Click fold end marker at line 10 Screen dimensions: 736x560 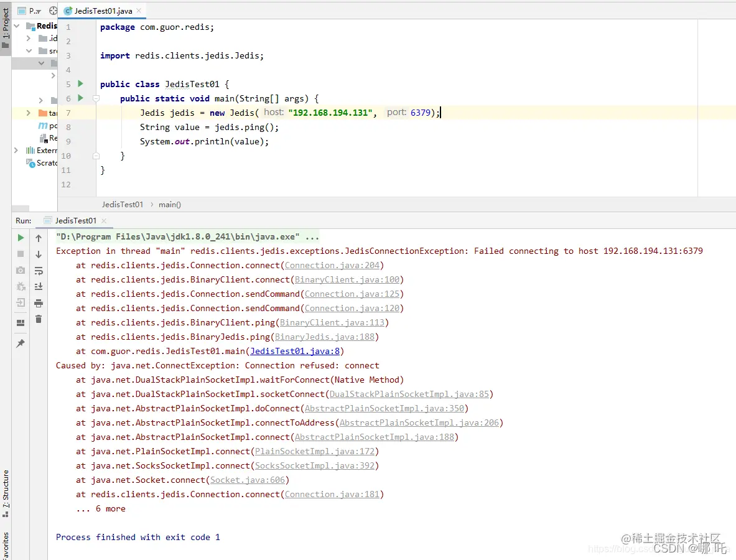(x=96, y=156)
